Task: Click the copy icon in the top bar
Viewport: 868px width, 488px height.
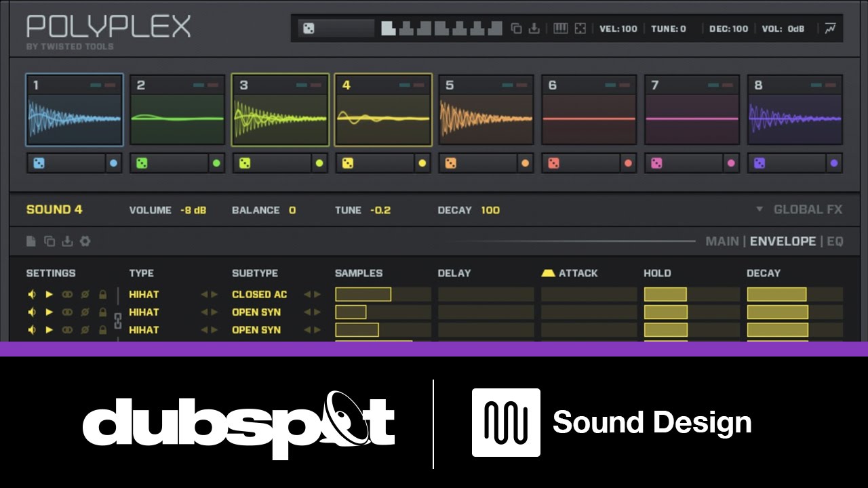Action: [x=517, y=28]
